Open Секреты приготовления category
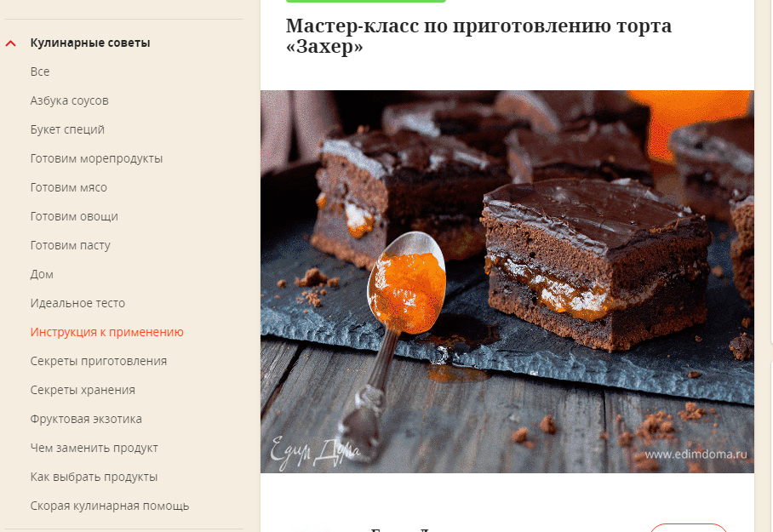Viewport: 773px width, 532px height. tap(99, 361)
